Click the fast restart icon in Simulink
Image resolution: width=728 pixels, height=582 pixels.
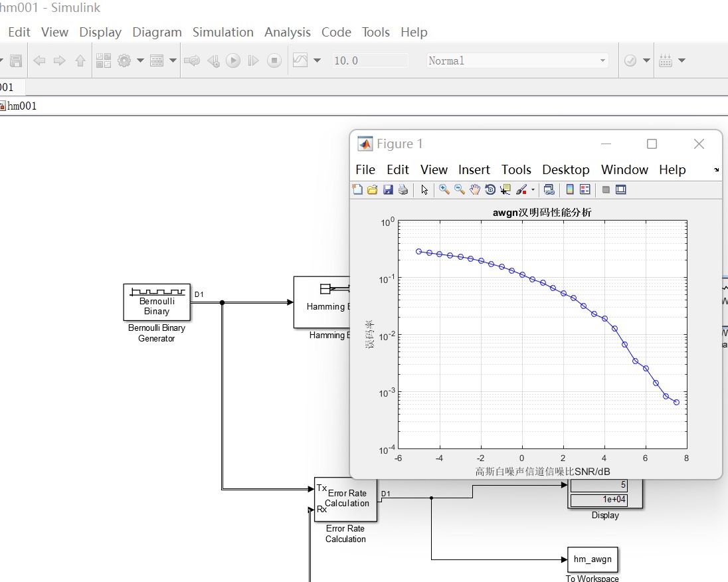[192, 60]
